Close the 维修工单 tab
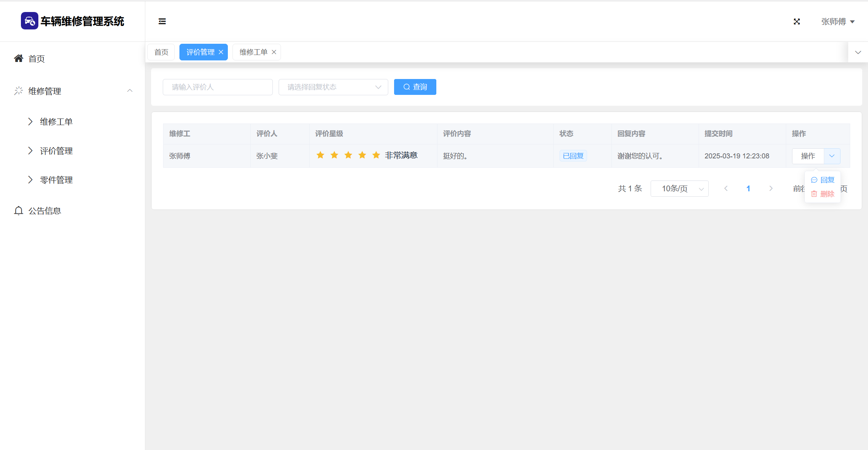 (x=274, y=52)
